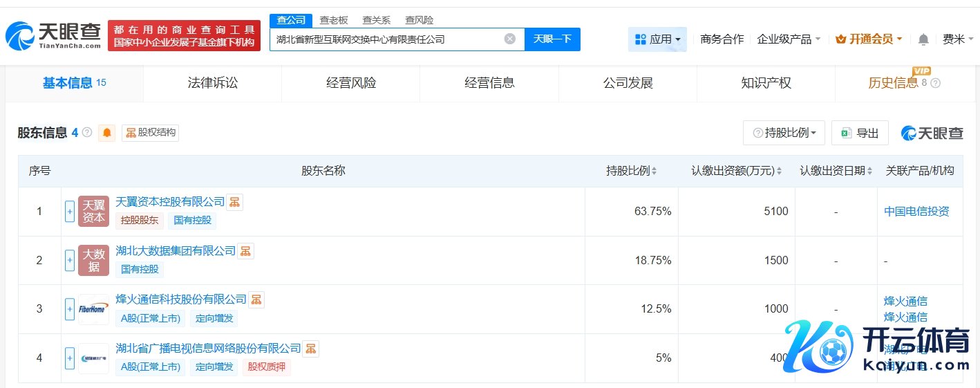Screen dimensions: 980x388
Task: Click the help question mark beside 股东信息
Action: [87, 132]
